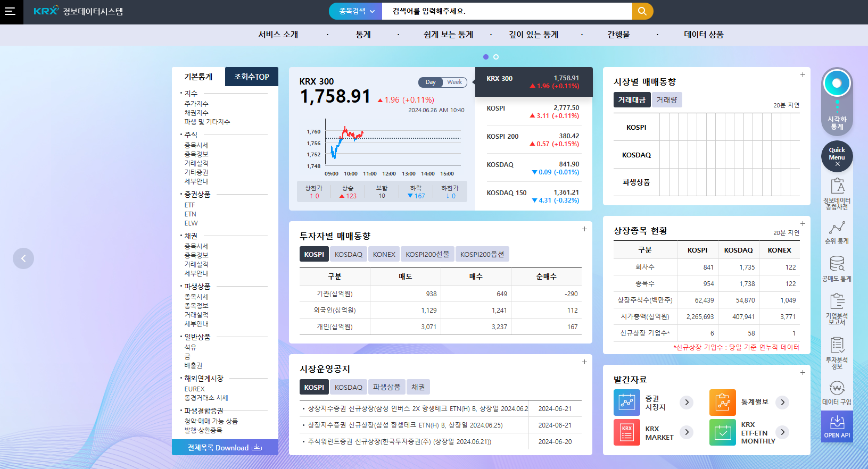The width and height of the screenshot is (868, 469).
Task: Open the hamburger menu icon
Action: pos(10,11)
